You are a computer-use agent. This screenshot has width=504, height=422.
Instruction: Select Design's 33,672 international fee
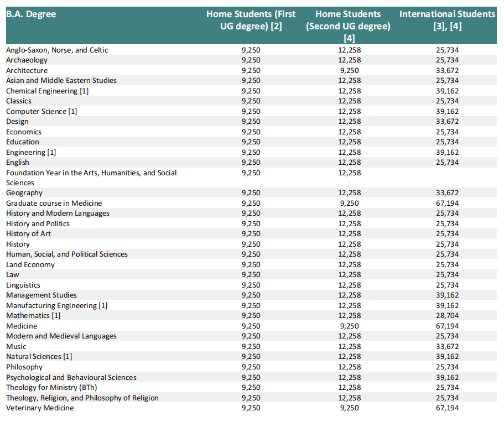447,122
